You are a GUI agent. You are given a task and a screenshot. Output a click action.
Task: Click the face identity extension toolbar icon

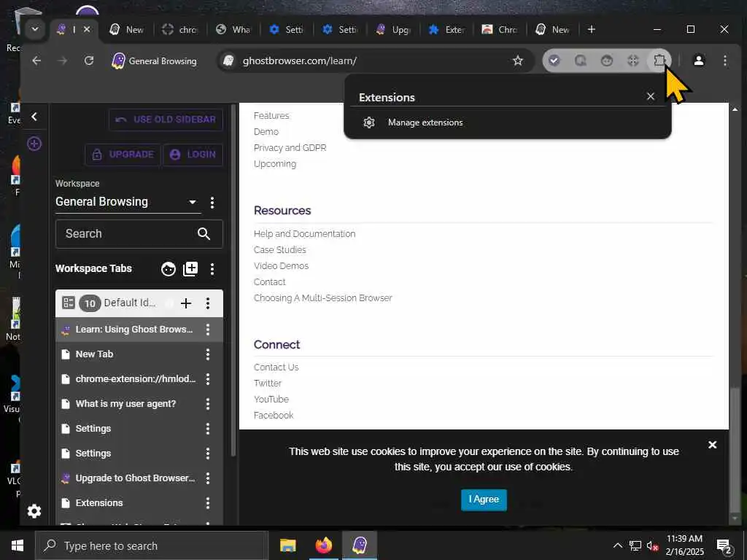pos(606,61)
